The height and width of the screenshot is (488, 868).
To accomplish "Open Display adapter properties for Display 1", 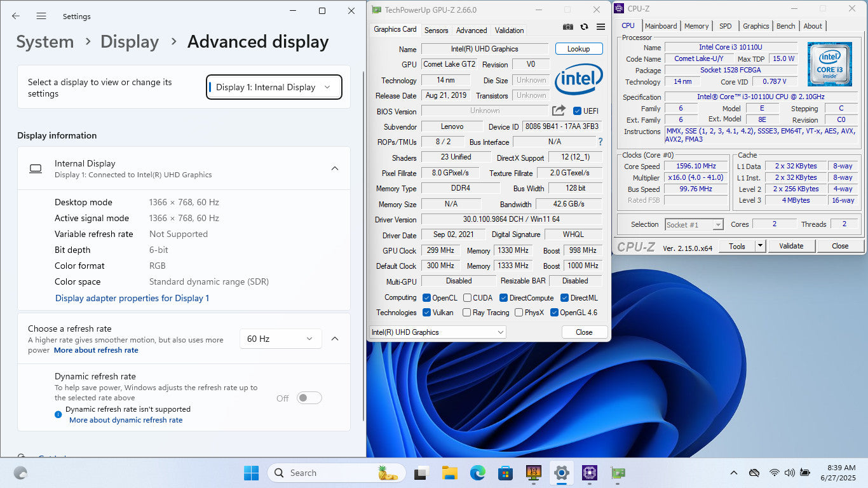I will coord(132,298).
